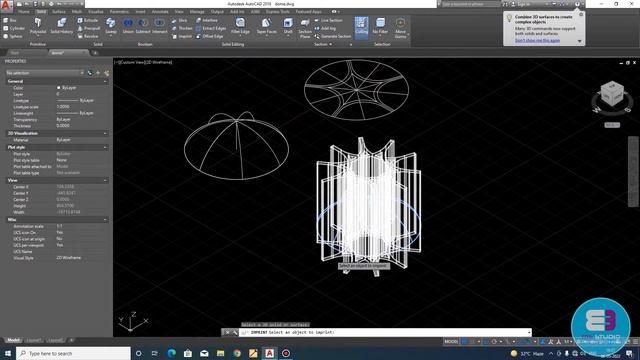Image resolution: width=640 pixels, height=360 pixels.
Task: Collapse the 3D Visualization section
Action: 105,133
